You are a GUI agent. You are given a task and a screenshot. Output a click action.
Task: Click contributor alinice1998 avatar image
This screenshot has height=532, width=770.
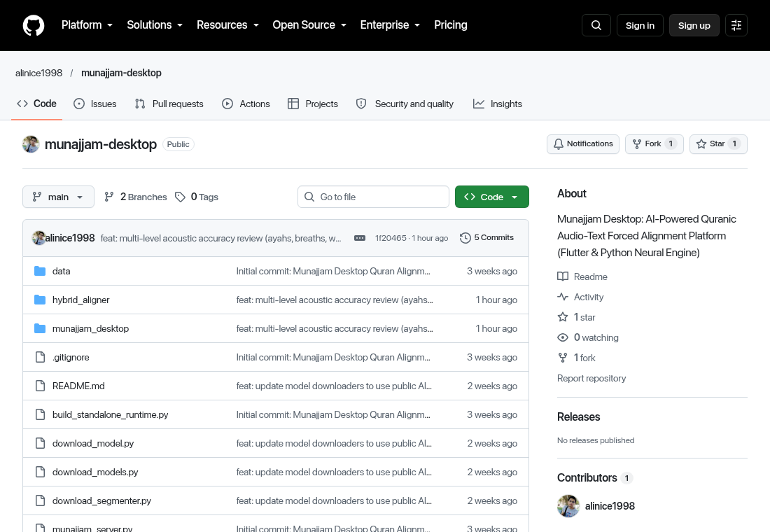click(x=568, y=506)
